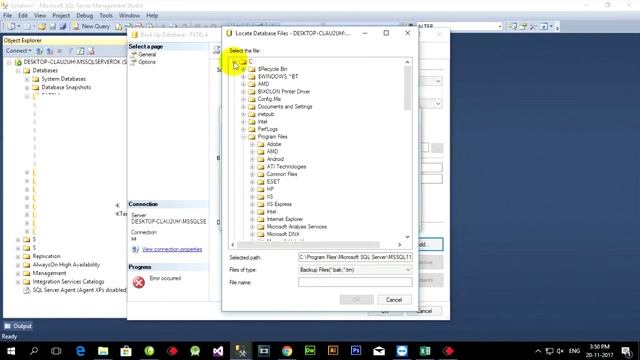Open the Help menu
The width and height of the screenshot is (640, 360).
coord(152,16)
